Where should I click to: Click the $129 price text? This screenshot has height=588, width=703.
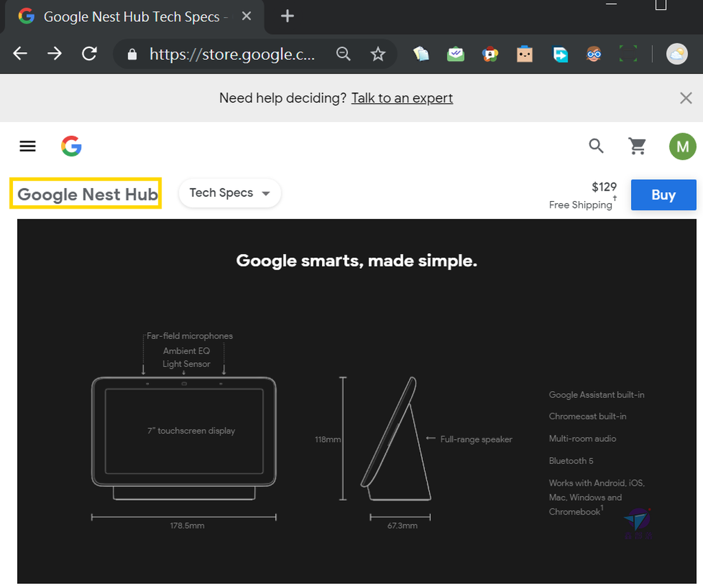604,187
